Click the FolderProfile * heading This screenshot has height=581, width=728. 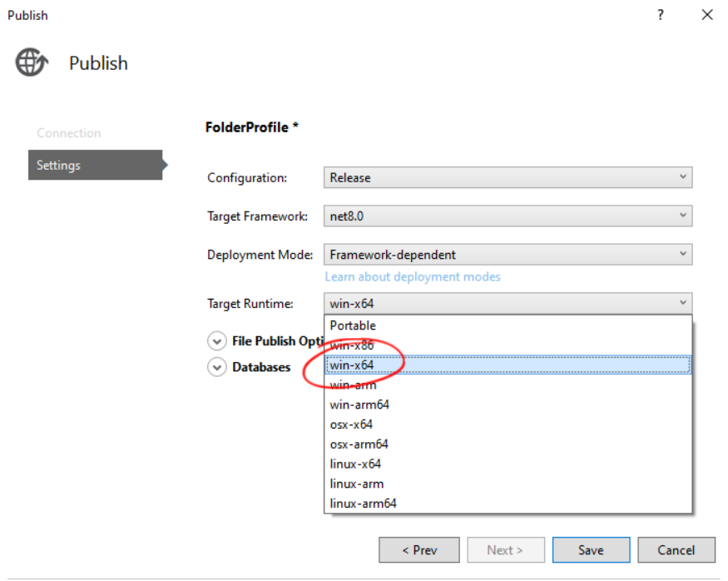[251, 127]
